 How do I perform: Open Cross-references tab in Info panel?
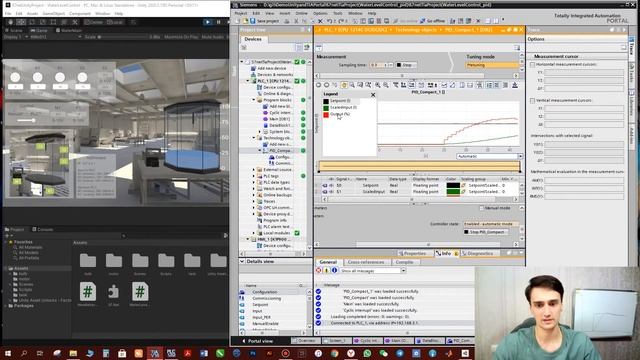(x=366, y=262)
